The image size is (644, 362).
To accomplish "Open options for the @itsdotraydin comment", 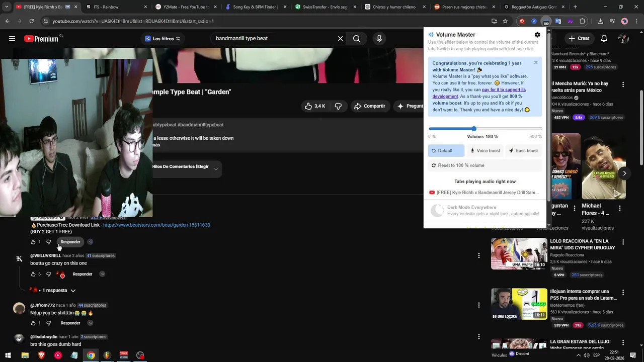I will 478,337.
